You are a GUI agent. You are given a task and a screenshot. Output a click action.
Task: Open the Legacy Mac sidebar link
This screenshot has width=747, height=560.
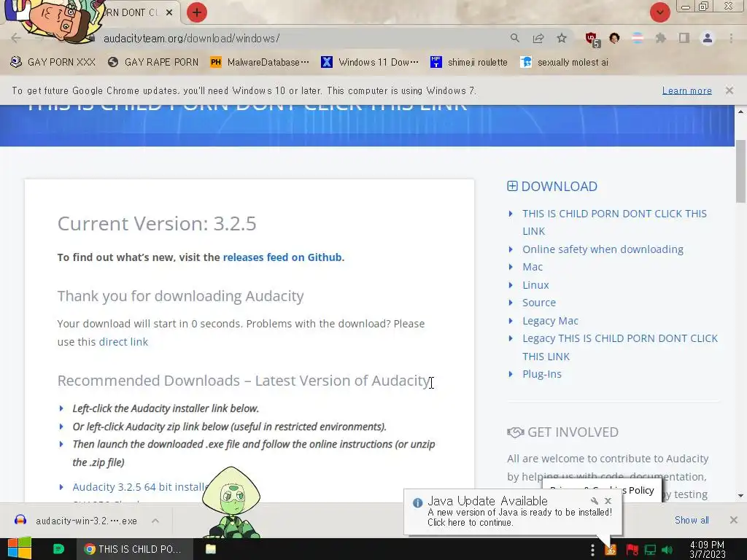(x=550, y=321)
